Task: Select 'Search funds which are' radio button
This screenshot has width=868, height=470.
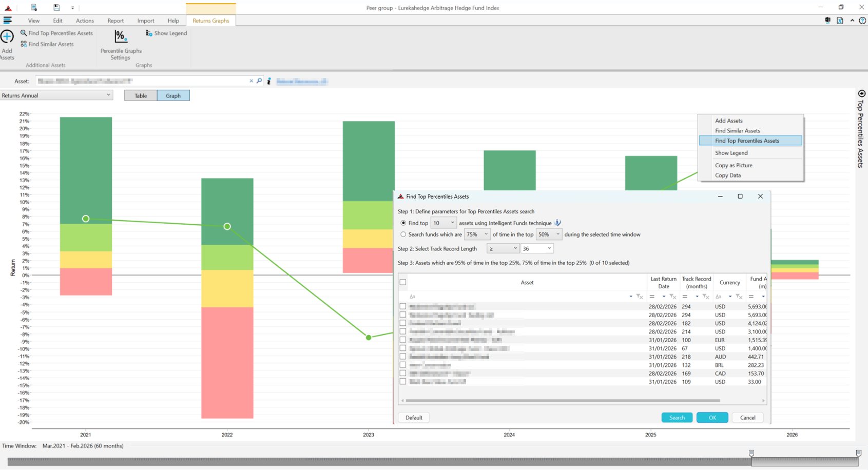Action: pyautogui.click(x=403, y=234)
